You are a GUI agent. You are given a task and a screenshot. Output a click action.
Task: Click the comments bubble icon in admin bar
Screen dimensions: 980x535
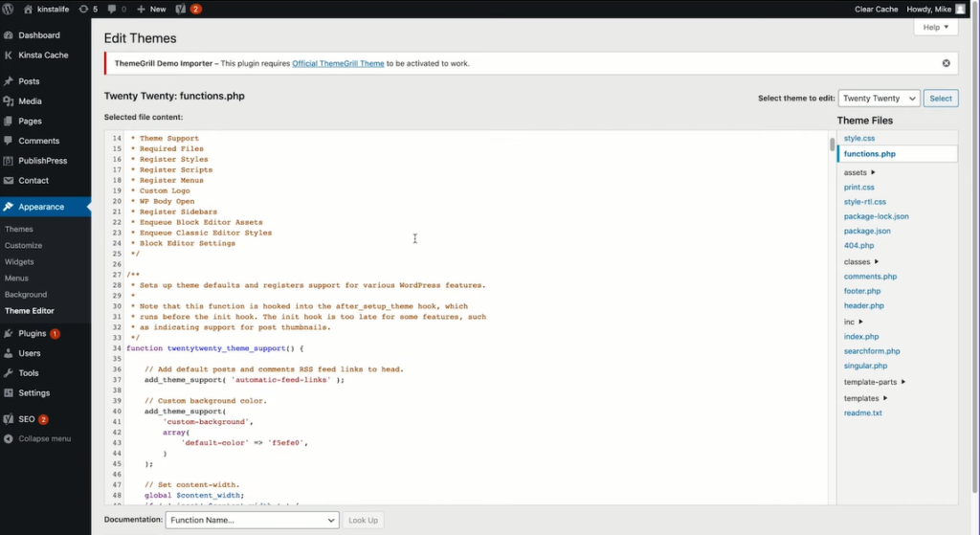117,9
